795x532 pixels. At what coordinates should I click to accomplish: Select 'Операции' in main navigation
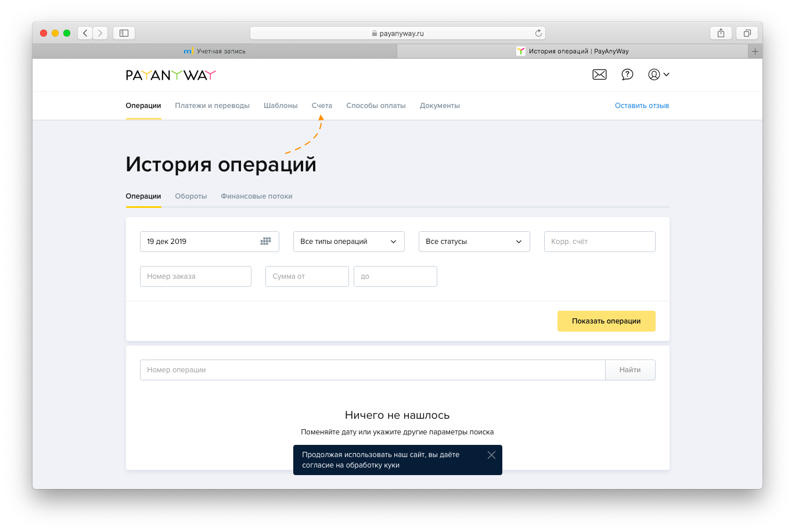coord(143,106)
